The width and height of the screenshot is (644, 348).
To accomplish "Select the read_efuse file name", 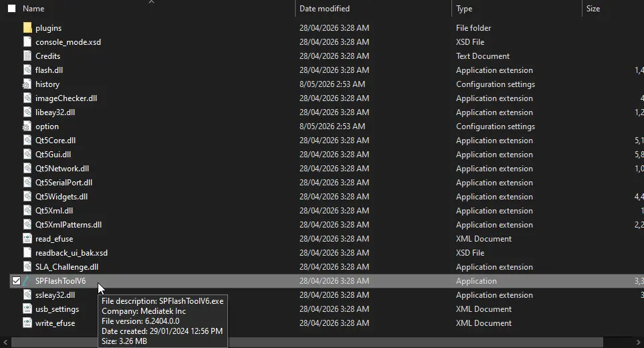I will pos(54,239).
